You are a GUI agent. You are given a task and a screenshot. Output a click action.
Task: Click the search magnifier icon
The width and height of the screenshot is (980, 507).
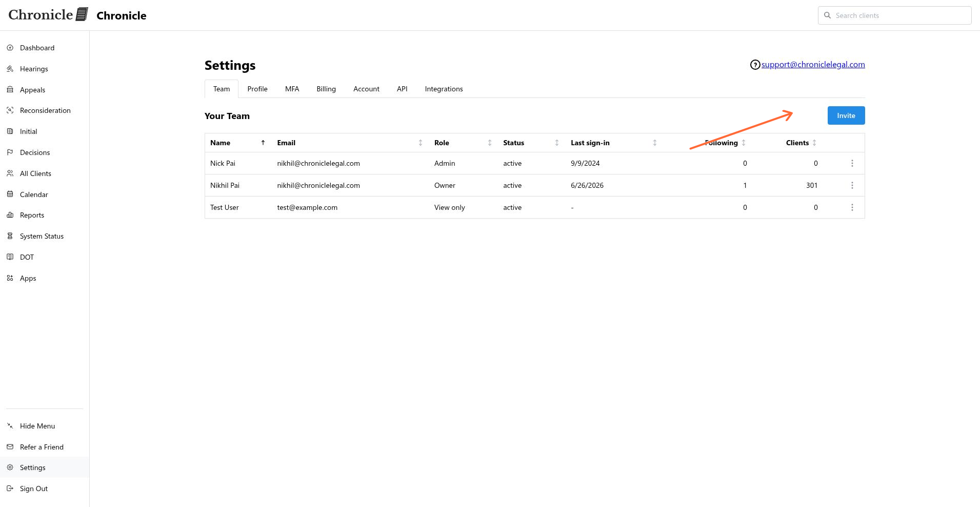(x=827, y=15)
